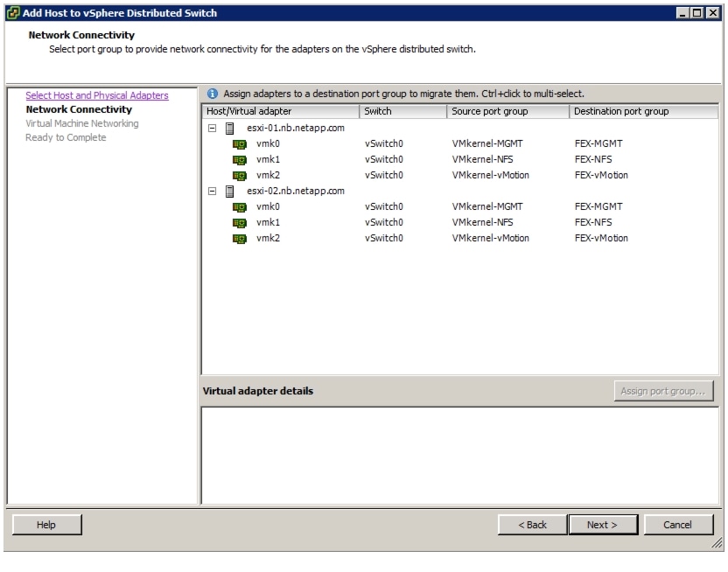Click the vmk1 adapter icon under esxi-01
The width and height of the screenshot is (728, 572).
pyautogui.click(x=239, y=160)
